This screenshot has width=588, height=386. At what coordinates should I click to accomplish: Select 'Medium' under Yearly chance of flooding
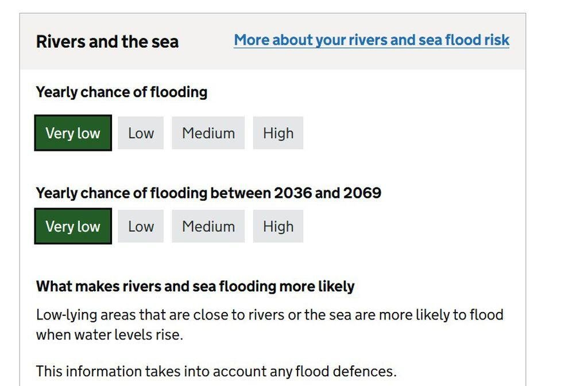coord(208,133)
